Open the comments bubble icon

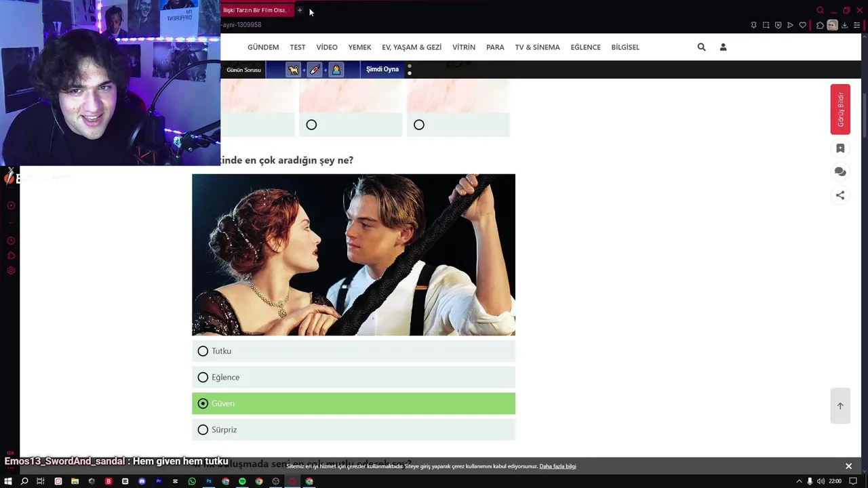click(x=840, y=172)
